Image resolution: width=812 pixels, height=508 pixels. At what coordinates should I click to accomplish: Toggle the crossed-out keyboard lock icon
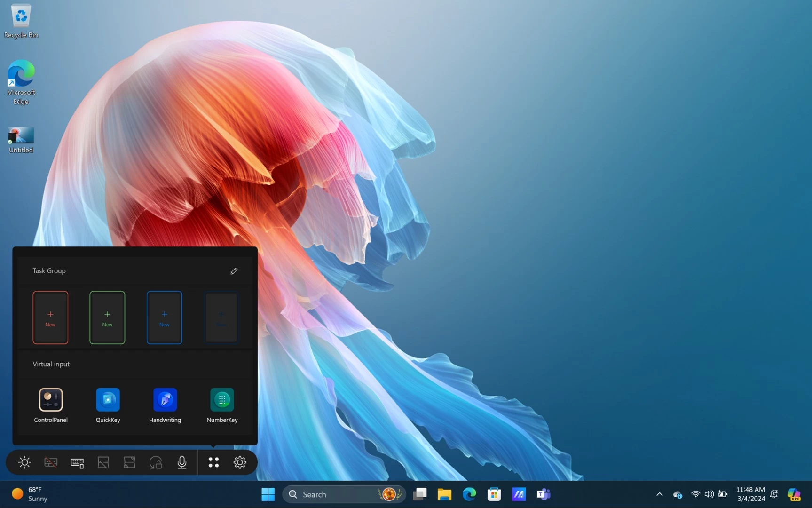pos(51,462)
